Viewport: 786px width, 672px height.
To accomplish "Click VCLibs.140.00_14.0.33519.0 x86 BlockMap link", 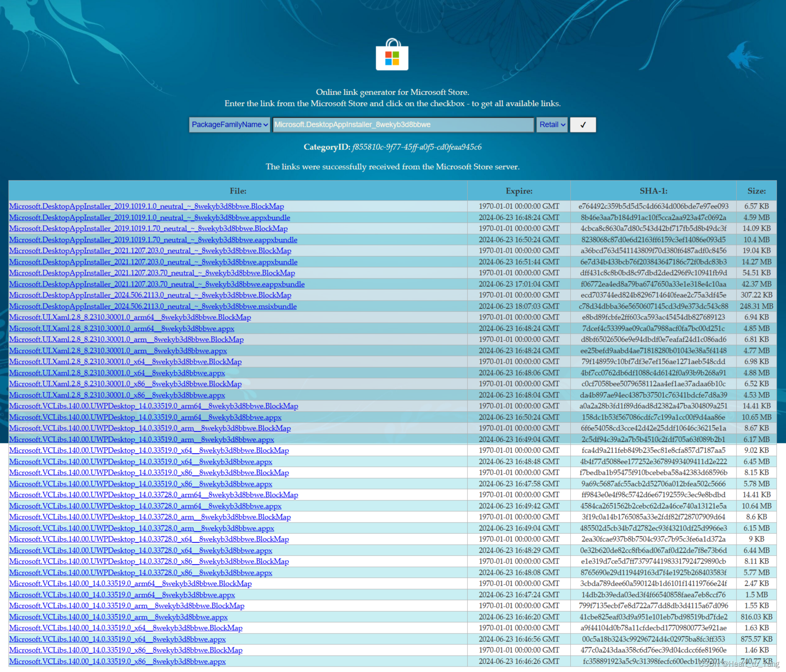I will point(126,650).
